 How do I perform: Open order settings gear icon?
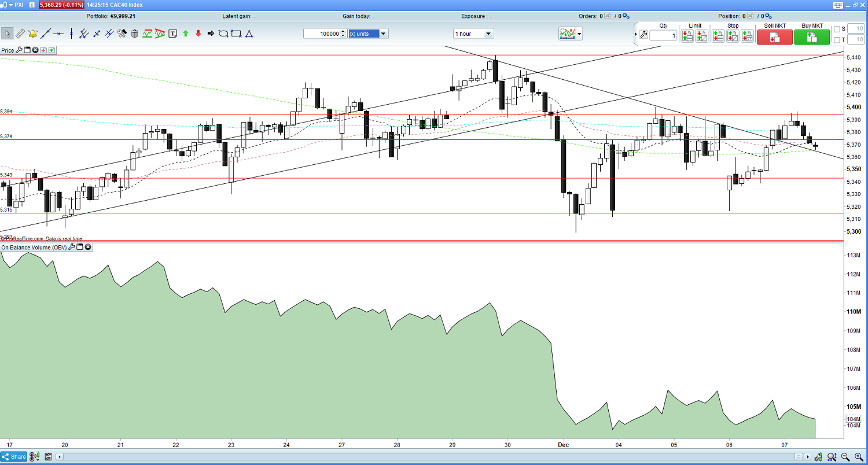coord(627,16)
